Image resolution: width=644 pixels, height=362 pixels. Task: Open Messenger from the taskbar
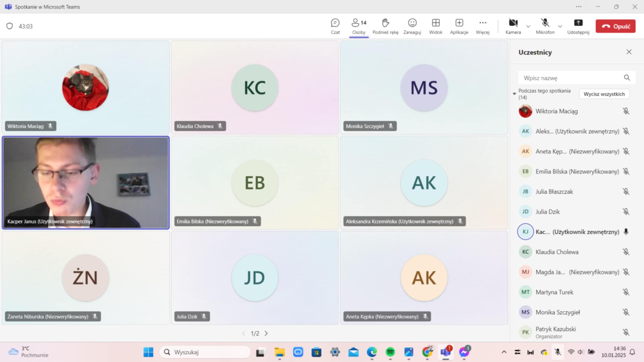click(464, 352)
